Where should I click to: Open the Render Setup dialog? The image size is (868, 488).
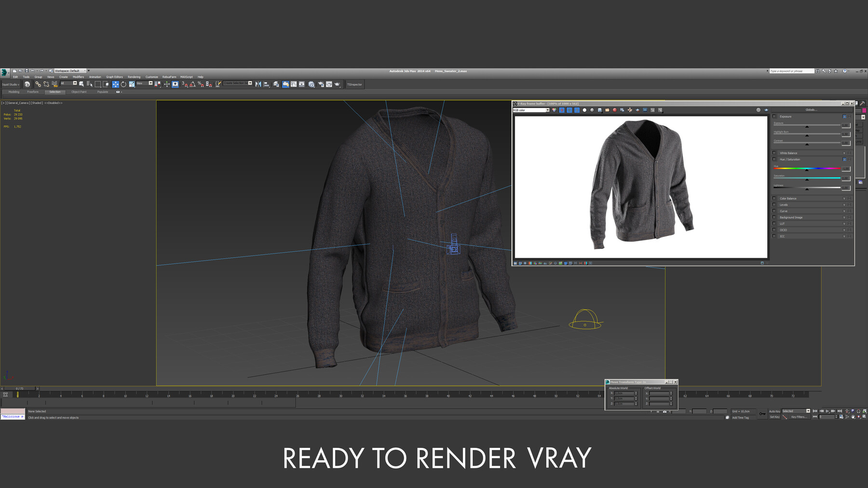(321, 84)
